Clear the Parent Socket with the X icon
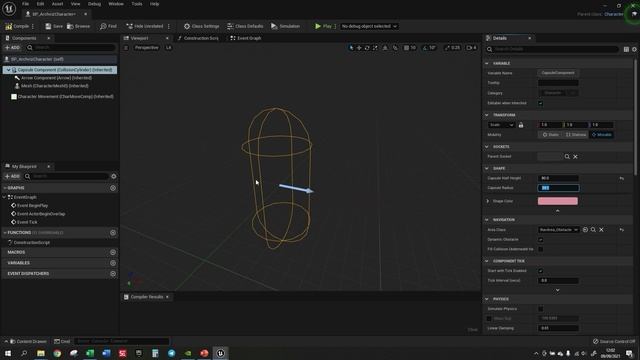 click(575, 156)
